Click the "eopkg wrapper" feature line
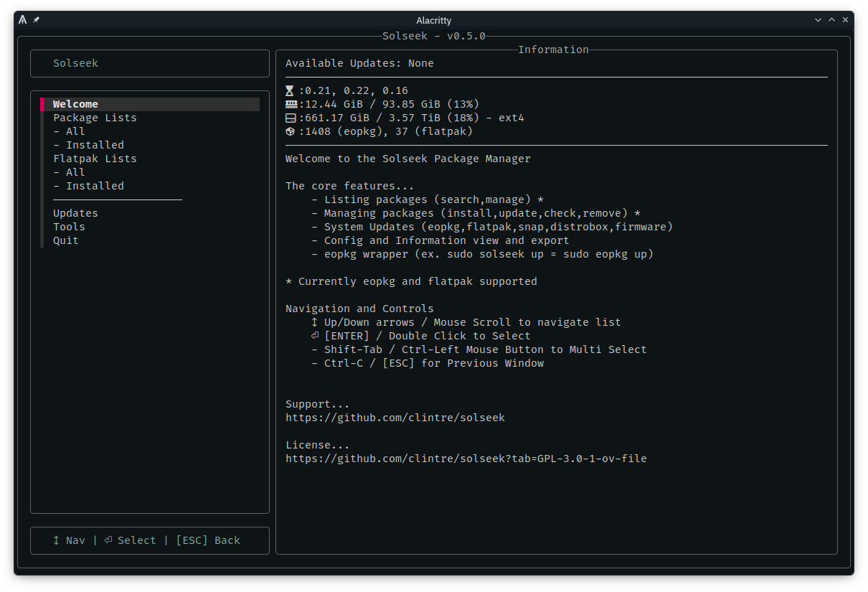868x592 pixels. point(482,254)
